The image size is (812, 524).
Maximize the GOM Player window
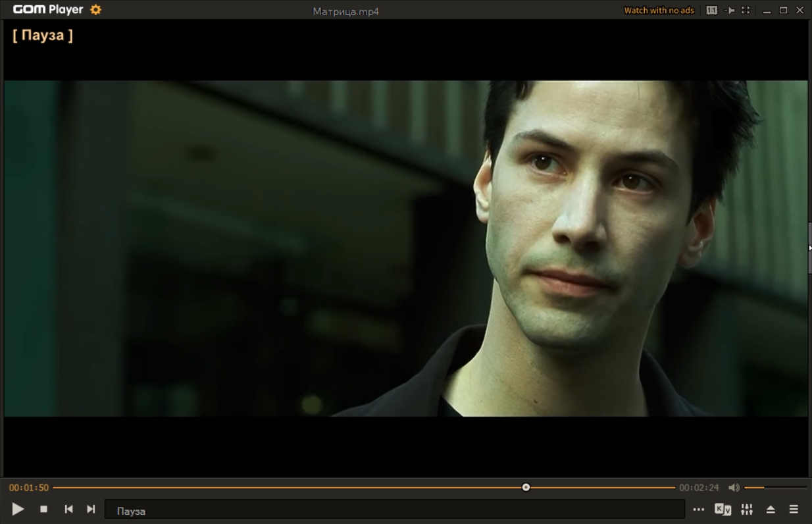point(783,11)
